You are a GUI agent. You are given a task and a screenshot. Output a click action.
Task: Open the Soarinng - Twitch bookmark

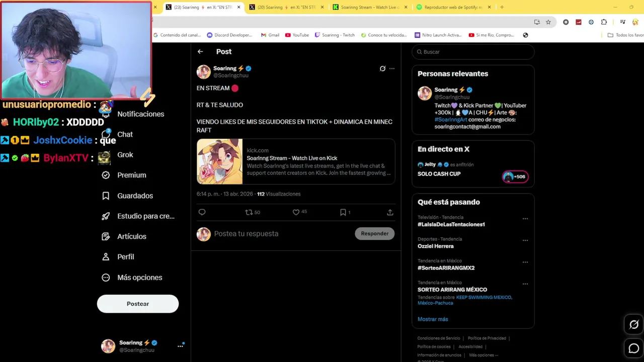[x=335, y=35]
